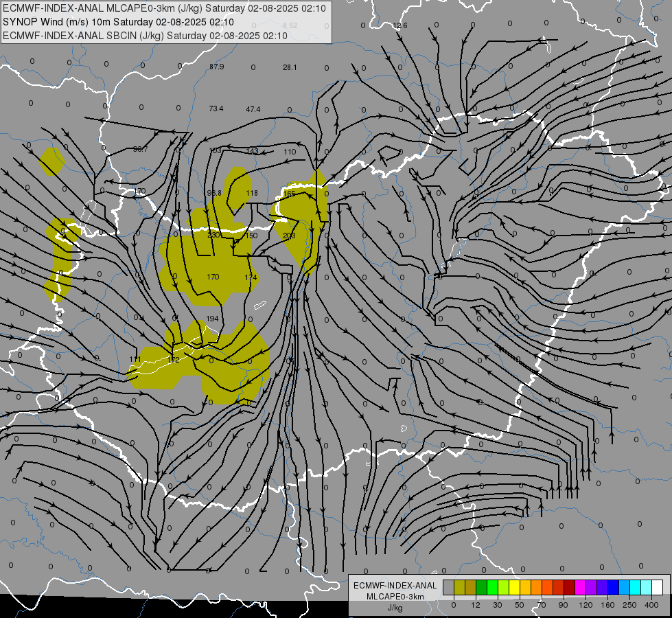Select the red legend swatch before 90

(559, 588)
